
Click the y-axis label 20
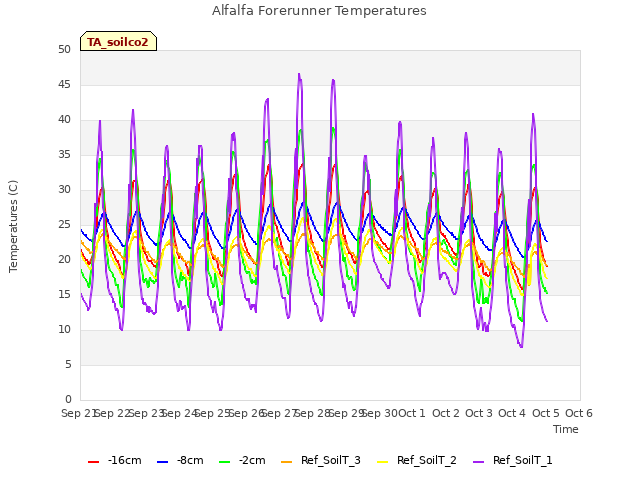(64, 260)
